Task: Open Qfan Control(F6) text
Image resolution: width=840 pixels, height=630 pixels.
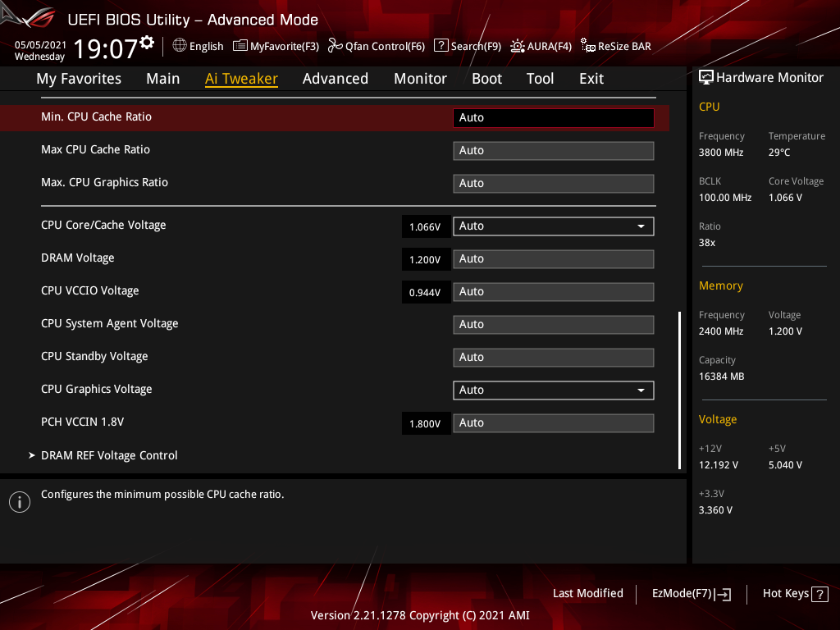Action: (x=386, y=46)
